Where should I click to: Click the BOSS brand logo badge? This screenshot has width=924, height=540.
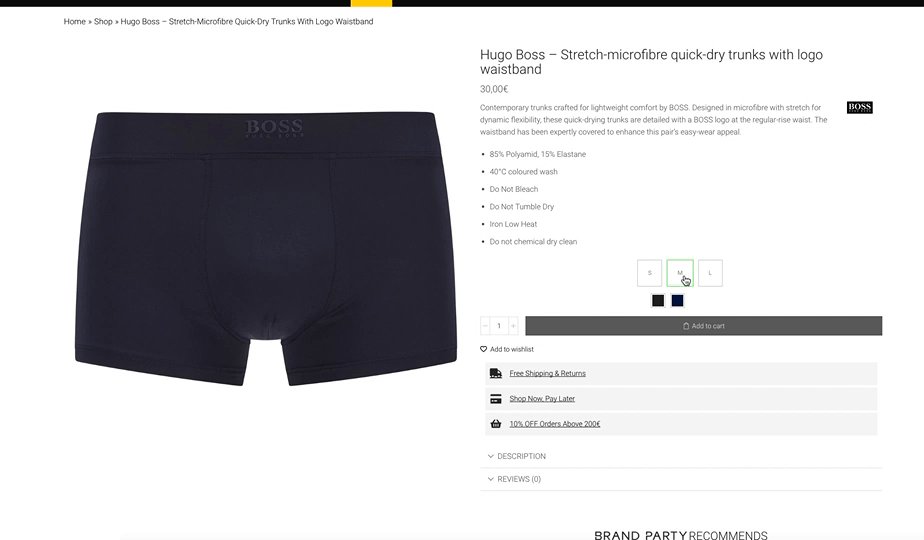[x=859, y=107]
